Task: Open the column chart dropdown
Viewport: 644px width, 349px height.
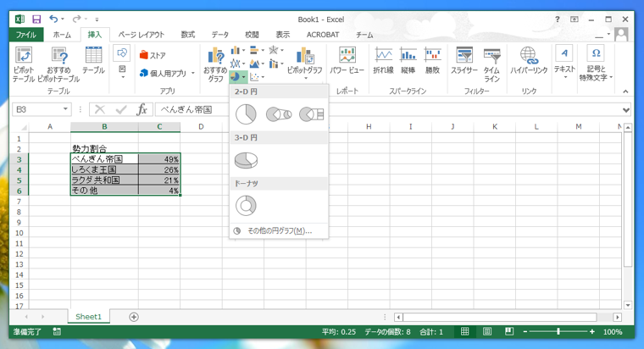Action: (x=238, y=51)
